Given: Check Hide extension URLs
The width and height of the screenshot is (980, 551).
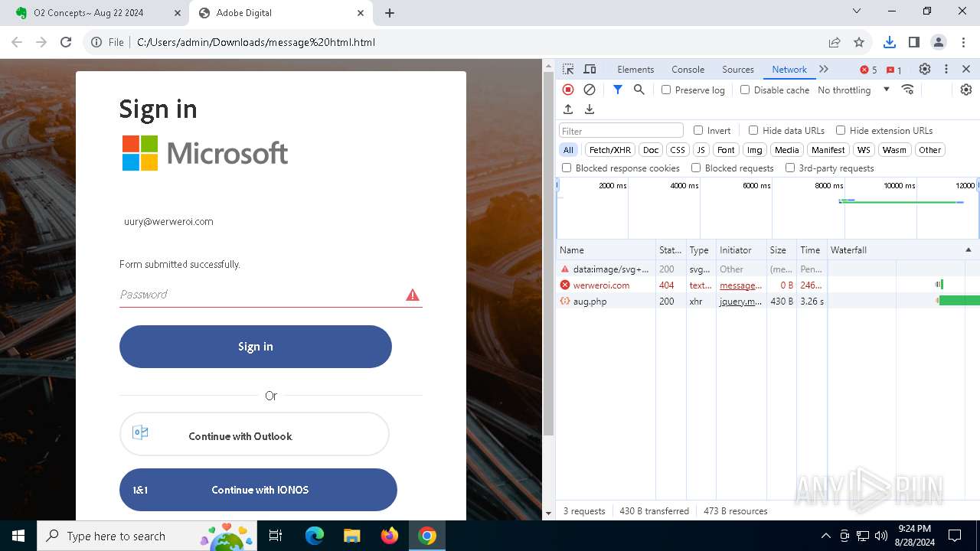Looking at the screenshot, I should pyautogui.click(x=841, y=130).
